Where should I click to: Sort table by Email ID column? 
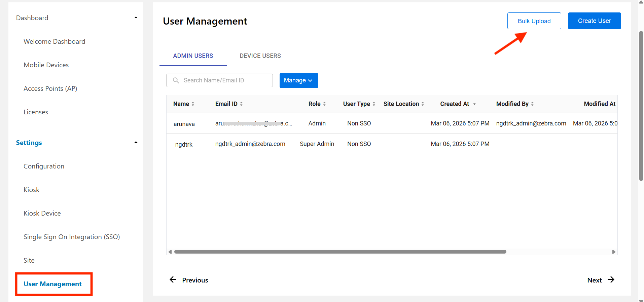click(x=241, y=104)
